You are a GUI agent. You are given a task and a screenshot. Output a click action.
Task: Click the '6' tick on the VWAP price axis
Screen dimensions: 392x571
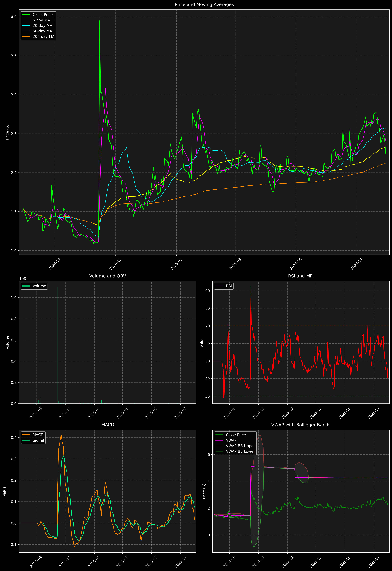coord(209,455)
